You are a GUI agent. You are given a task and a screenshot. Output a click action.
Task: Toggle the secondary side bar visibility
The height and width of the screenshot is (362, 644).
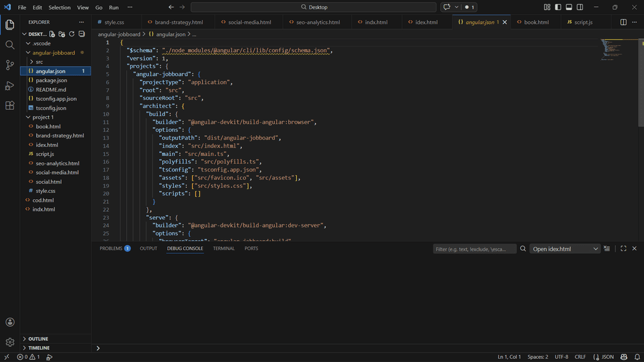pos(580,7)
